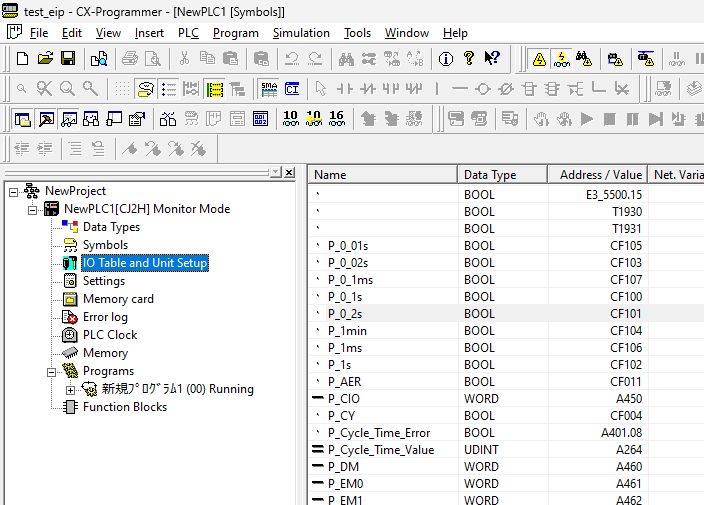Toggle the grid display icon

click(x=122, y=89)
